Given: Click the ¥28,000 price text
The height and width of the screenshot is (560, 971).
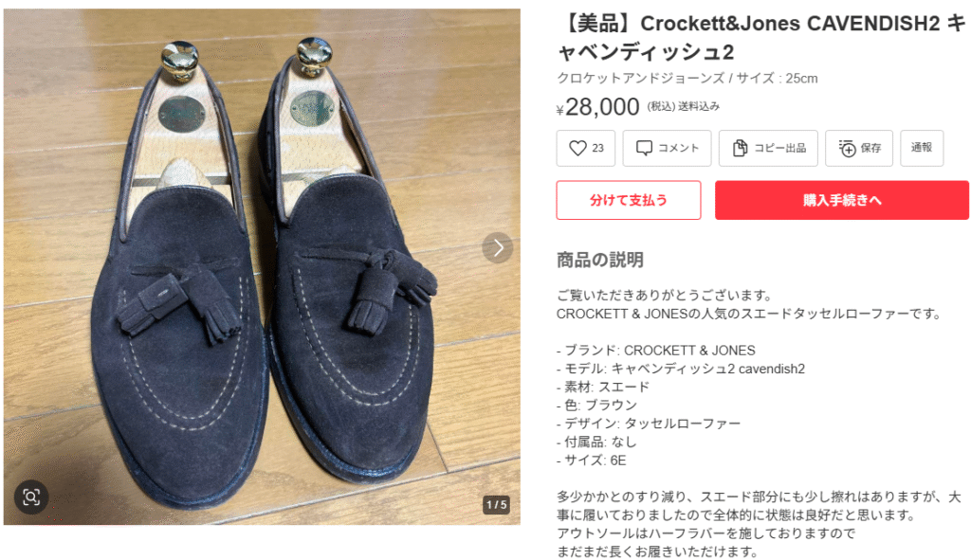Looking at the screenshot, I should coord(598,107).
